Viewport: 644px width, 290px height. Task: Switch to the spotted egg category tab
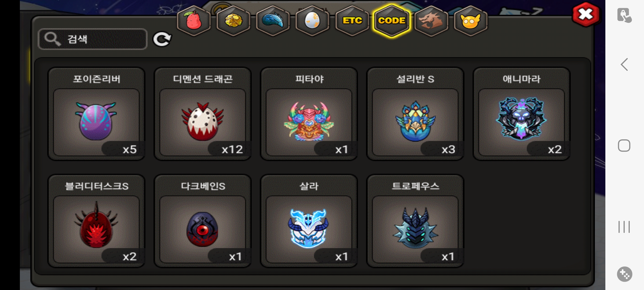tap(312, 21)
